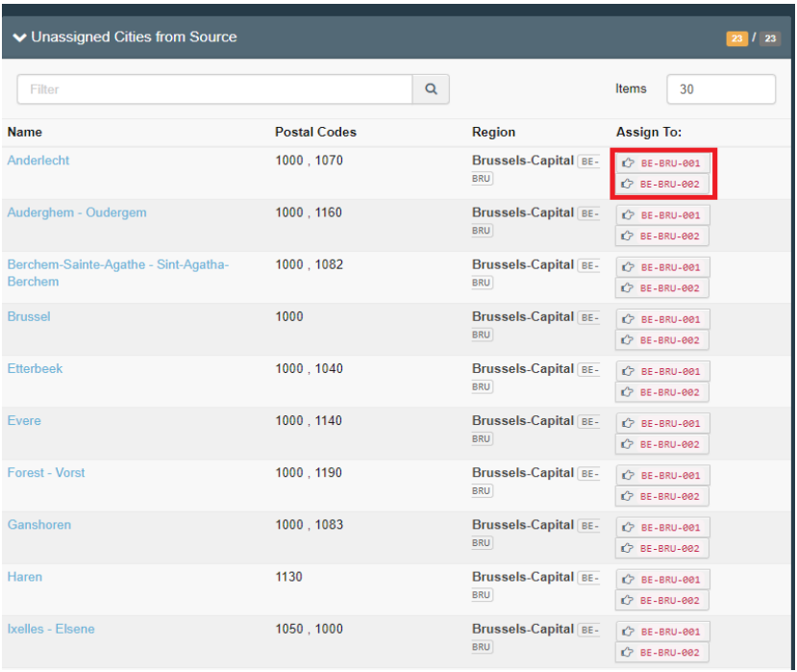Click postal codes 1000 , 1140
The height and width of the screenshot is (672, 797).
[x=309, y=421]
